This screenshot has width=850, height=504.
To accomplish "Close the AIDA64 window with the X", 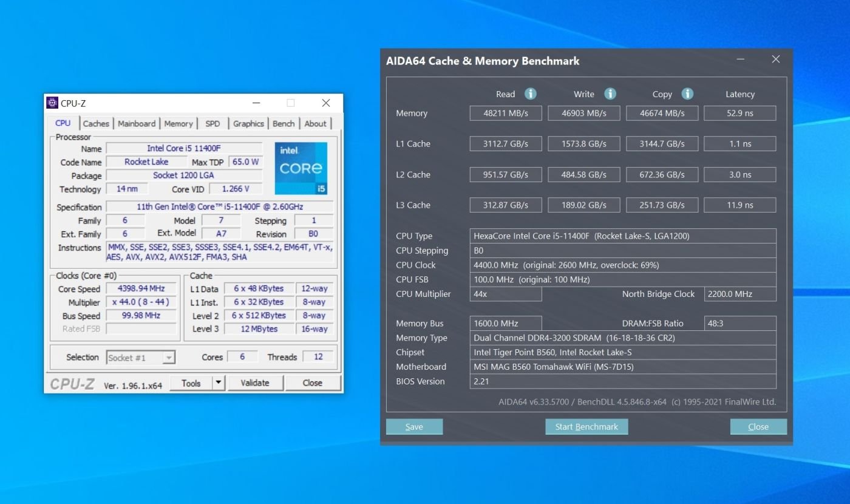I will click(775, 60).
